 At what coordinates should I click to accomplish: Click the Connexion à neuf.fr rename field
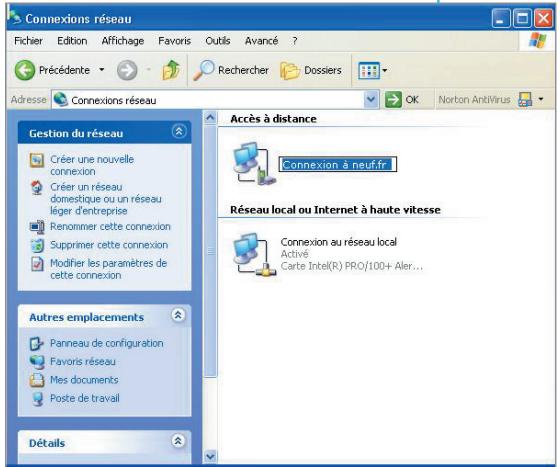click(338, 165)
